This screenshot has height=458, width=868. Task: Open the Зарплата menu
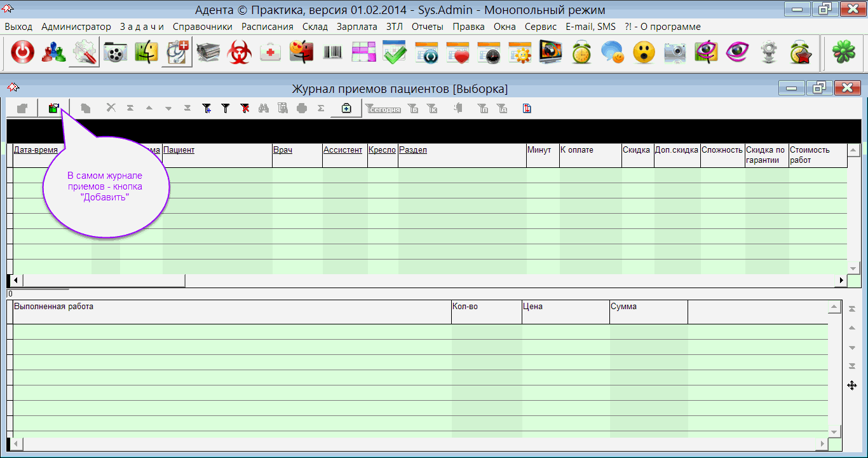356,27
